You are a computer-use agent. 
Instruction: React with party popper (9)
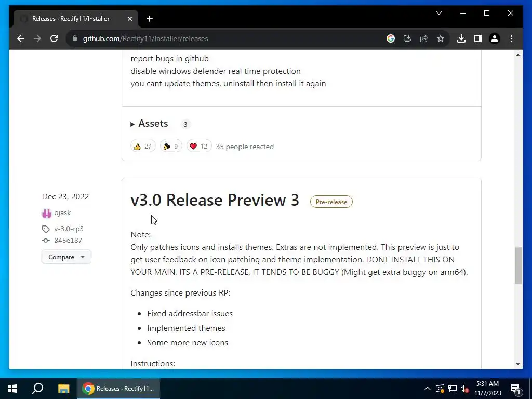pyautogui.click(x=171, y=146)
